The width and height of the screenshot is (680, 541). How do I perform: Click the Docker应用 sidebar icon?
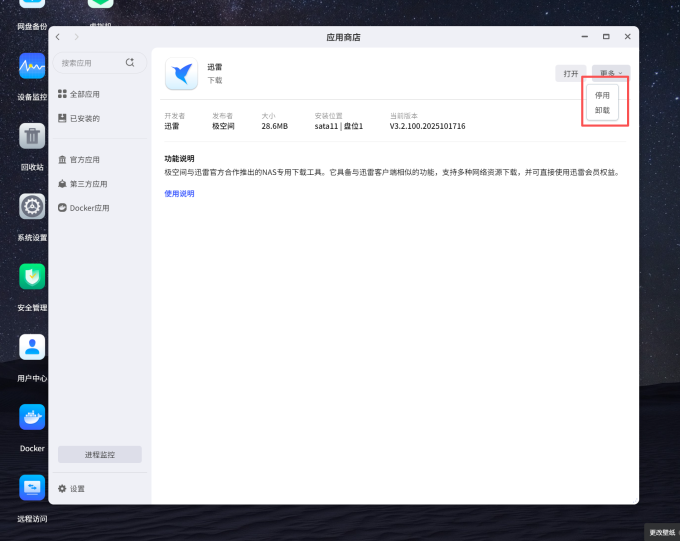click(x=62, y=208)
